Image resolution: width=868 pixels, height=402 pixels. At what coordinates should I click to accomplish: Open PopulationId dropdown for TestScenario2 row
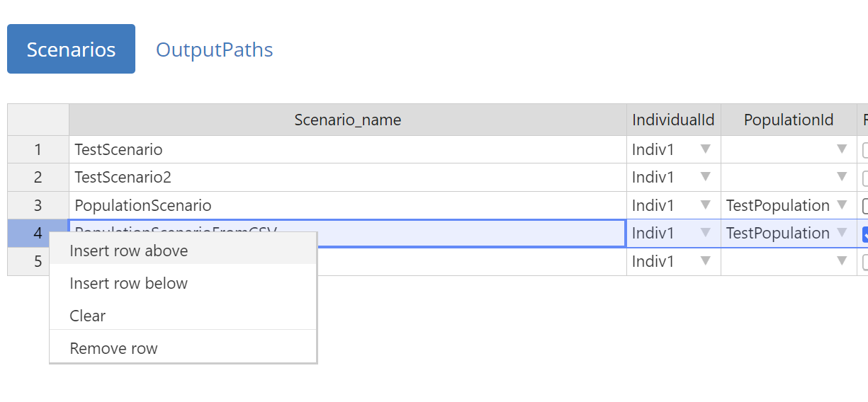(842, 177)
